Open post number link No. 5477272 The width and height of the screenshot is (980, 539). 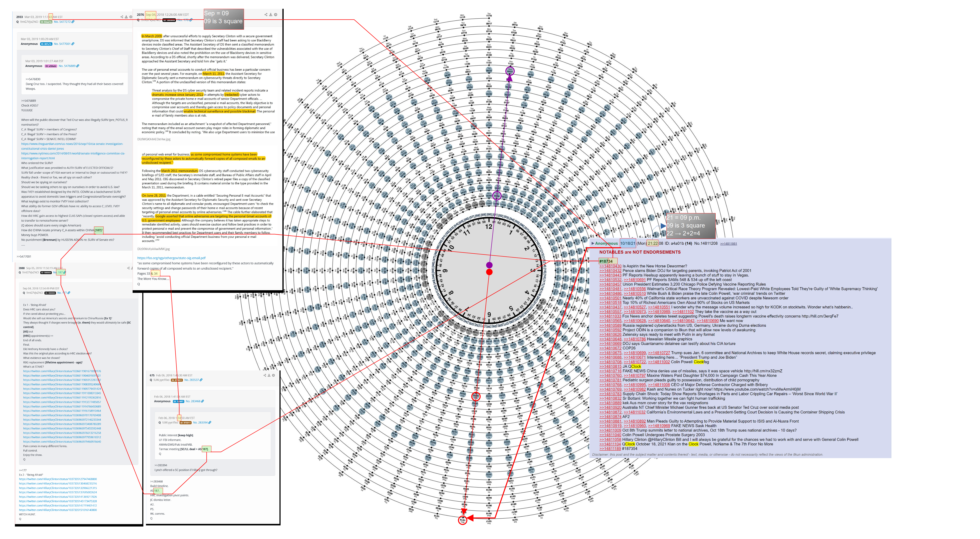click(x=62, y=22)
